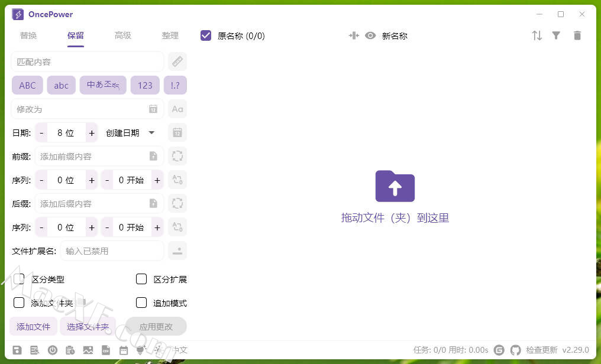Click the CSV file icon in status bar
Screen dimensions: 601x364
106,350
